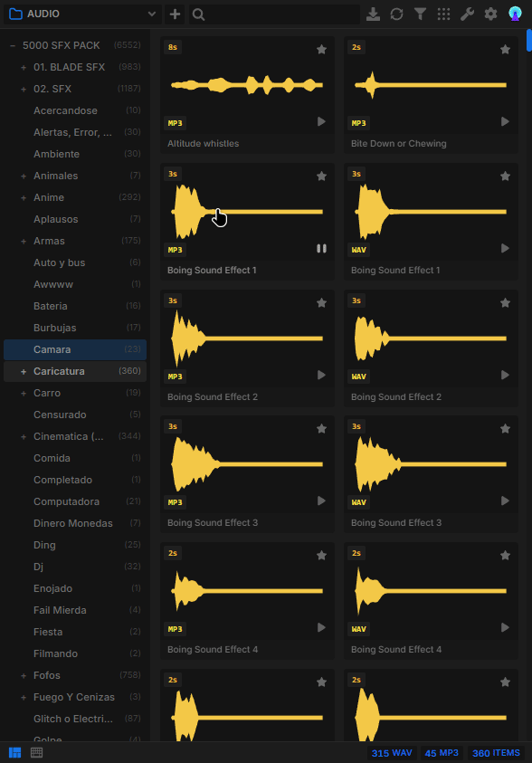Favorite the Altitude whistles sound
532x763 pixels.
321,50
